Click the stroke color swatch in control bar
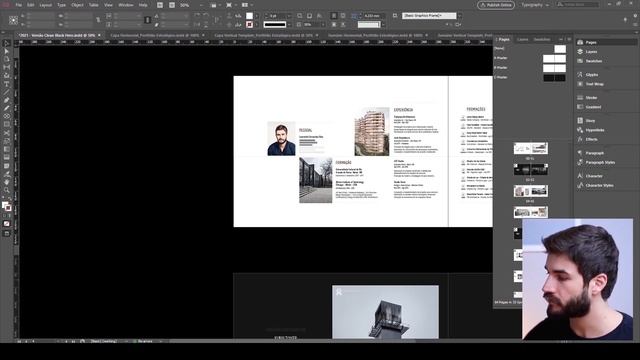The width and height of the screenshot is (640, 360). 249,25
